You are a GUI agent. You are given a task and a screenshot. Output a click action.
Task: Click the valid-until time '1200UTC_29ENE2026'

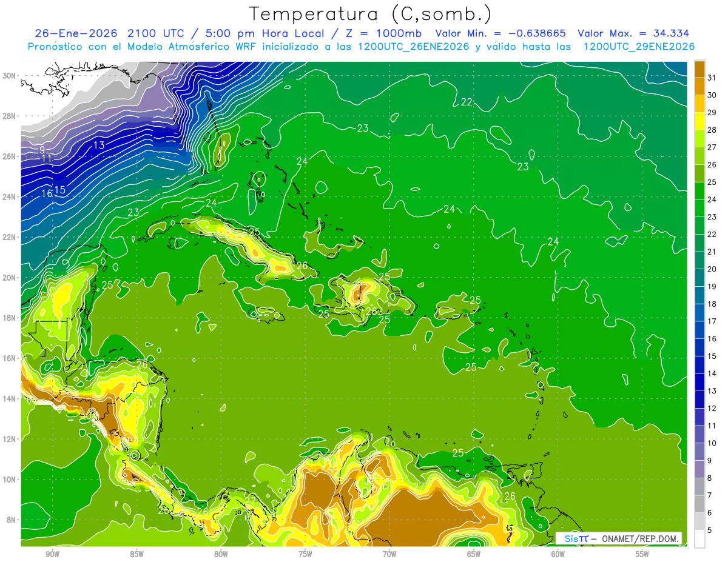[639, 47]
